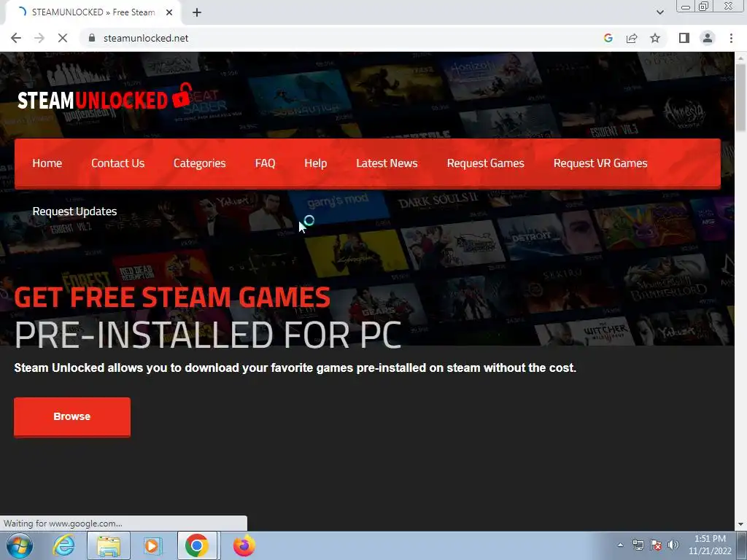Launch Internet Explorer from taskbar
Viewport: 747px width, 560px height.
[x=63, y=545]
